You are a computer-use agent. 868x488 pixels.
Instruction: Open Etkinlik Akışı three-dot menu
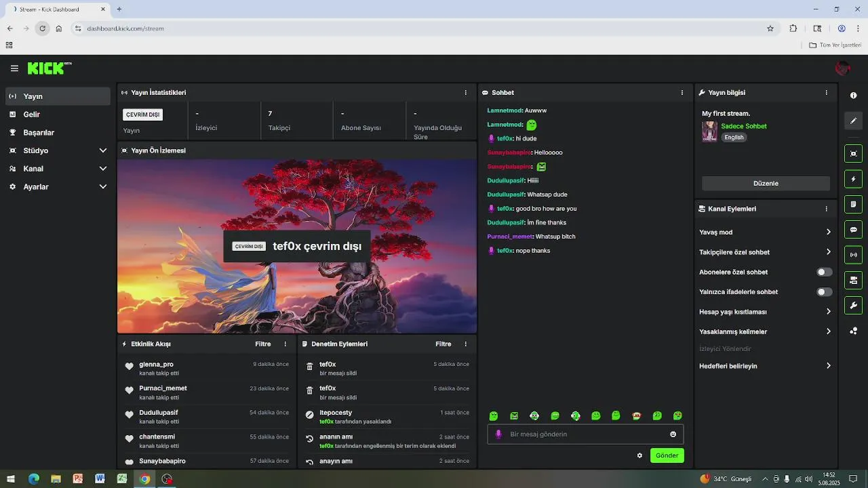click(x=285, y=344)
